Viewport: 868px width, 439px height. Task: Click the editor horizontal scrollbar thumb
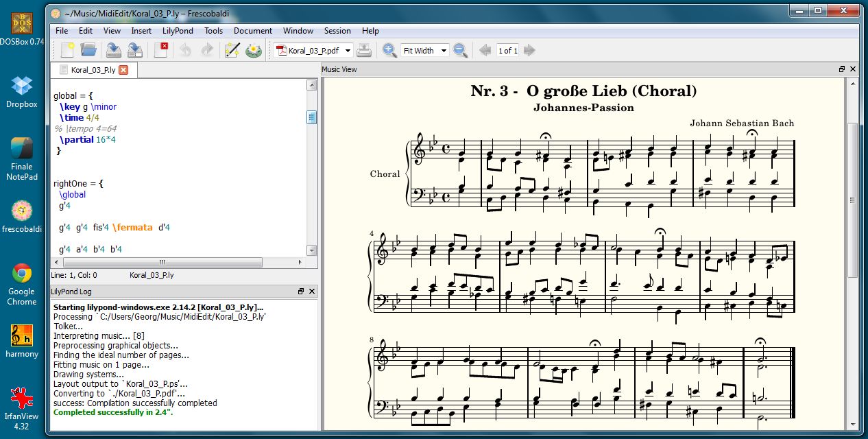click(x=162, y=262)
